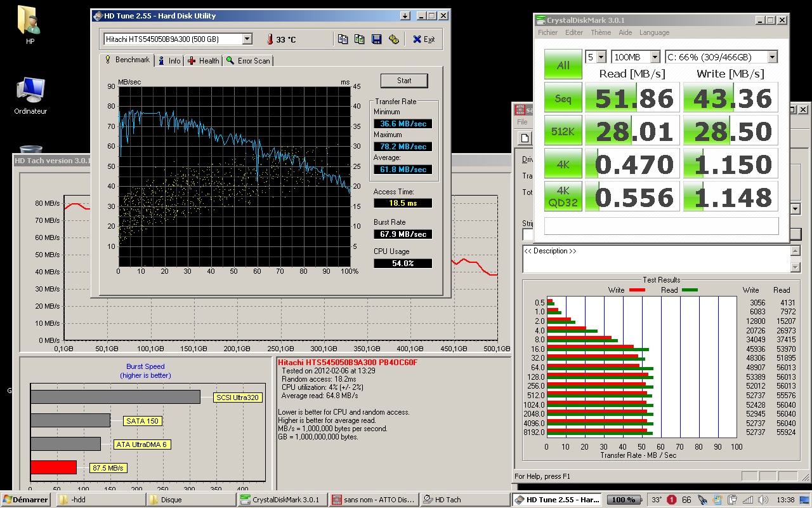Switch to the Health tab

pos(203,61)
